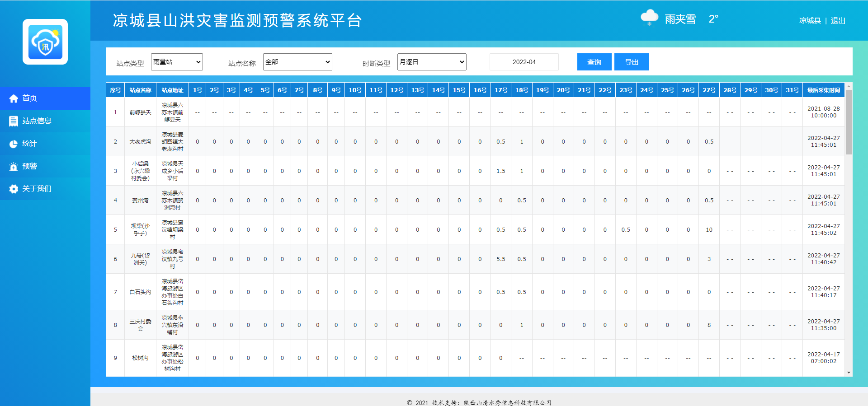Click the station info document icon
This screenshot has width=868, height=406.
point(14,121)
